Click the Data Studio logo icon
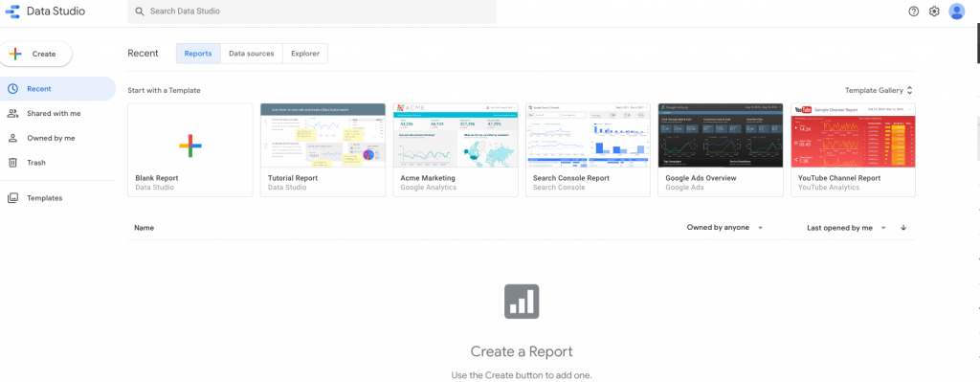 (11, 11)
